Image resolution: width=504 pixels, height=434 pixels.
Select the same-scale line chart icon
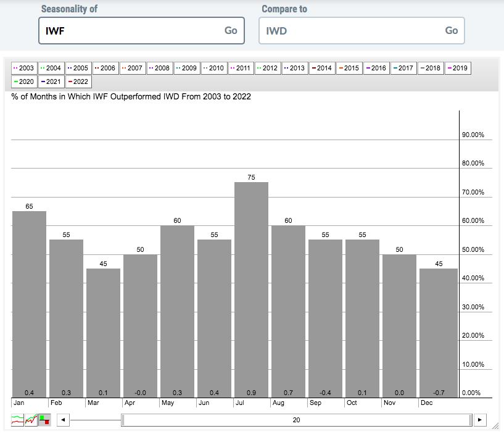31,420
